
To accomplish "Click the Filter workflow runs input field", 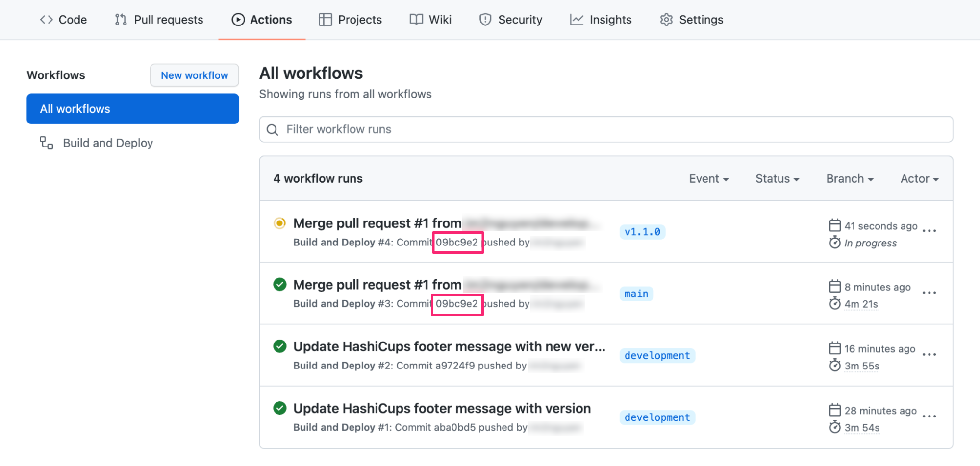I will 539,129.
